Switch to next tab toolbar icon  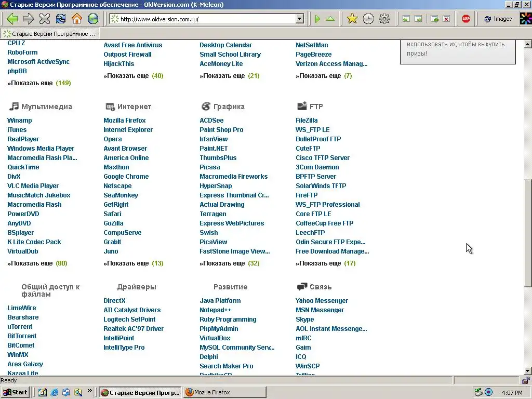[x=419, y=19]
